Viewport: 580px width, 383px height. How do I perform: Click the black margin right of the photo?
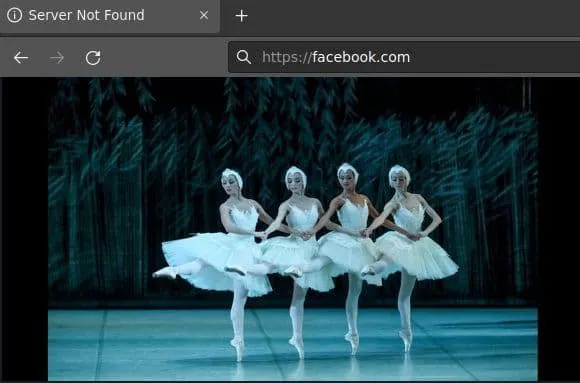coord(559,229)
